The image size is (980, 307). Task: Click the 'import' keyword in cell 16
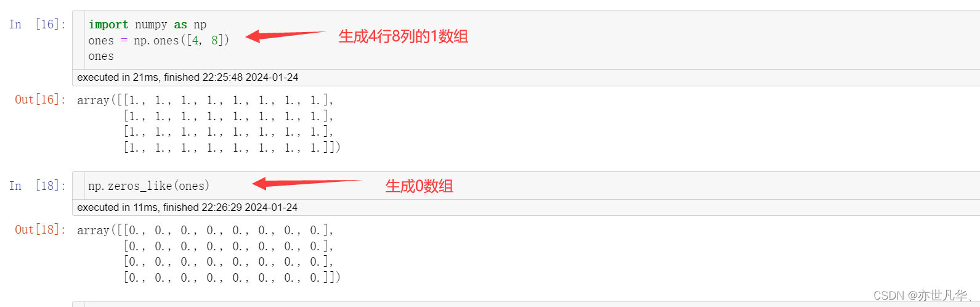point(108,25)
